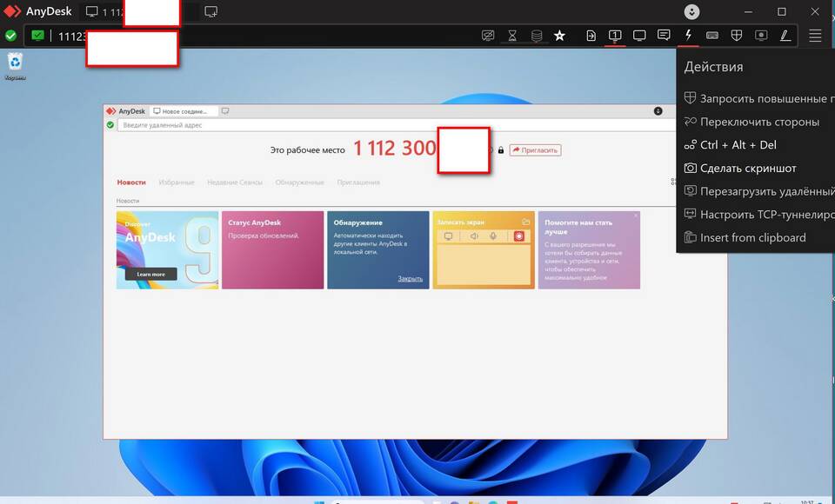Add session to favorites with star icon
The width and height of the screenshot is (835, 504).
coord(559,36)
